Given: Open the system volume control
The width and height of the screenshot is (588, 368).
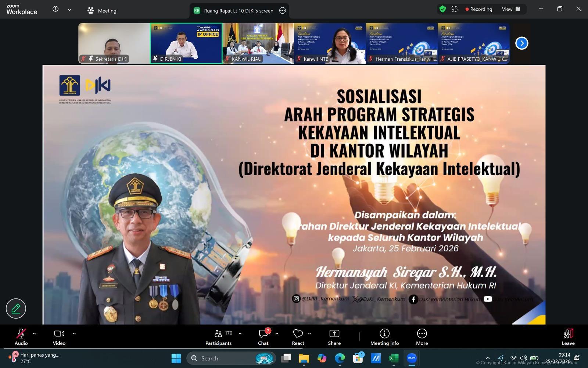Looking at the screenshot, I should click(x=523, y=358).
